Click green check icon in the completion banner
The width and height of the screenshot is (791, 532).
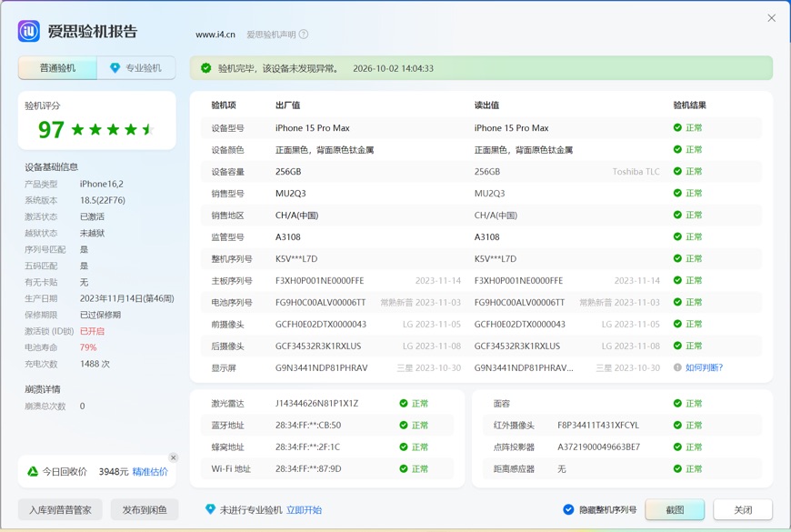(205, 68)
